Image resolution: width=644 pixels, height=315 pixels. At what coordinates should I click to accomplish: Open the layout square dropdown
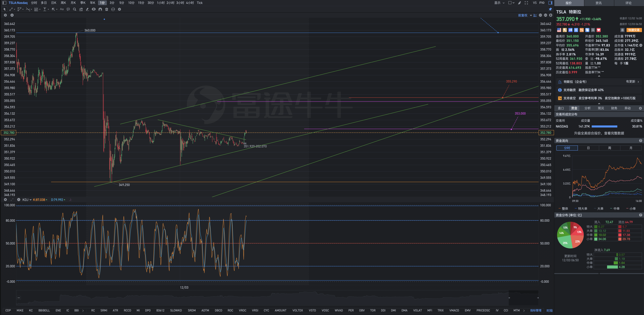coord(511,3)
